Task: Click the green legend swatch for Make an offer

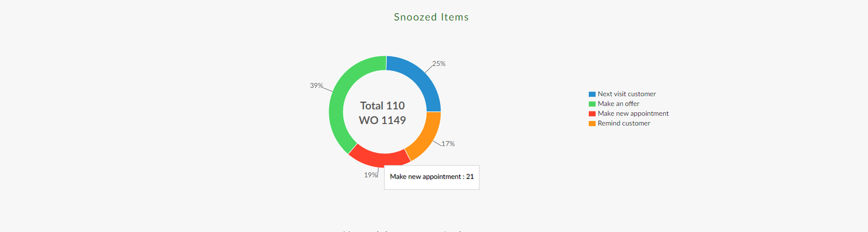Action: pyautogui.click(x=592, y=104)
